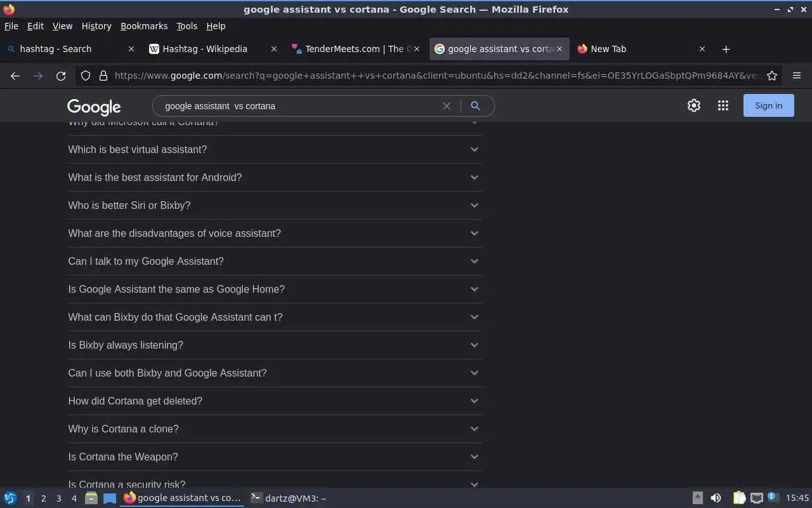Expand 'Which is best virtual assistant?'

pos(275,150)
